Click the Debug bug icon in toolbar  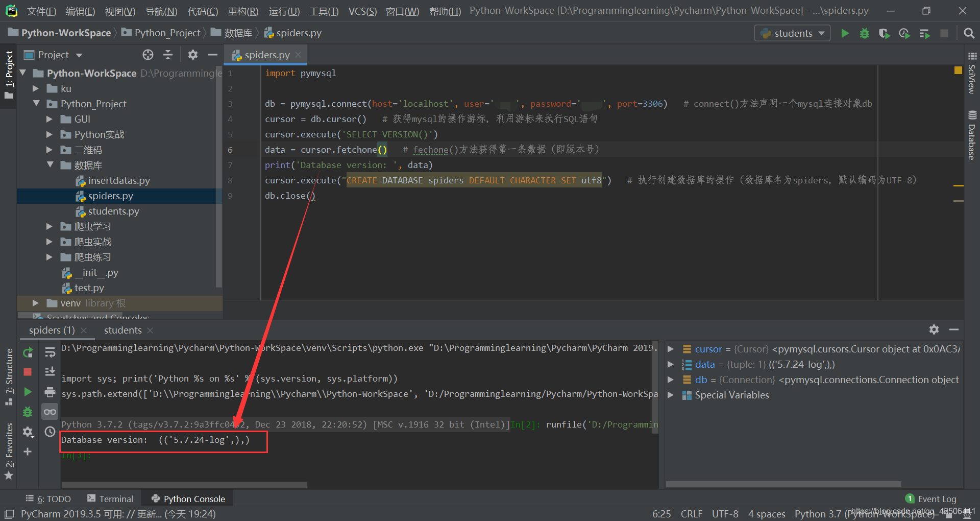tap(865, 33)
